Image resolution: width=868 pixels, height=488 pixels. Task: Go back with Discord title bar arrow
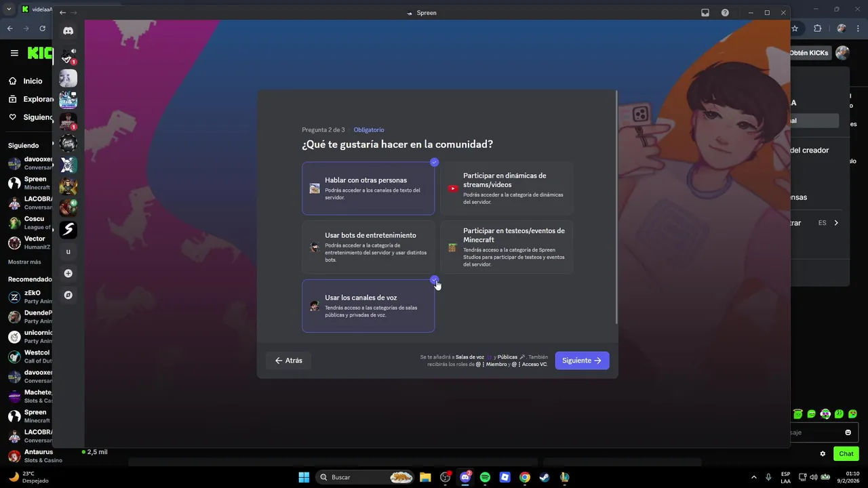click(63, 13)
